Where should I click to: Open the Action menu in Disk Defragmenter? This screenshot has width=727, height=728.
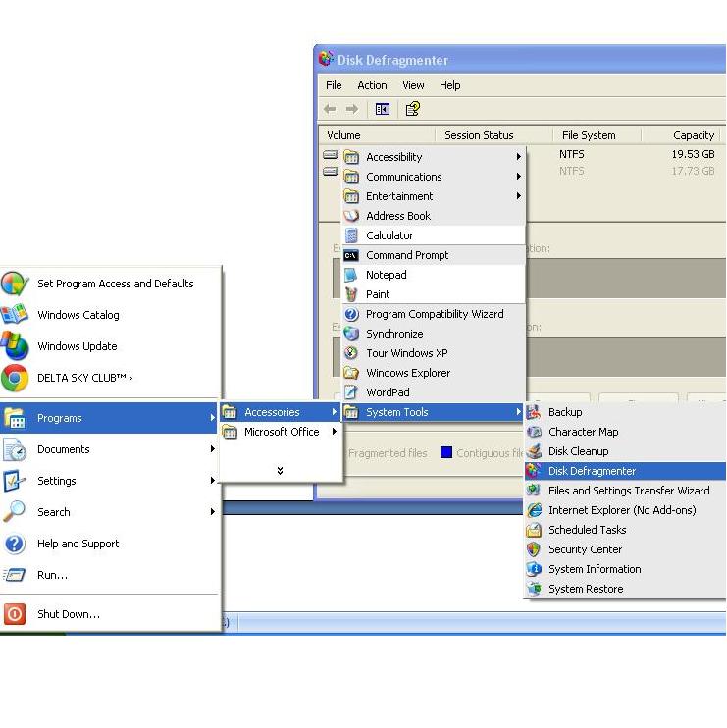[x=372, y=85]
